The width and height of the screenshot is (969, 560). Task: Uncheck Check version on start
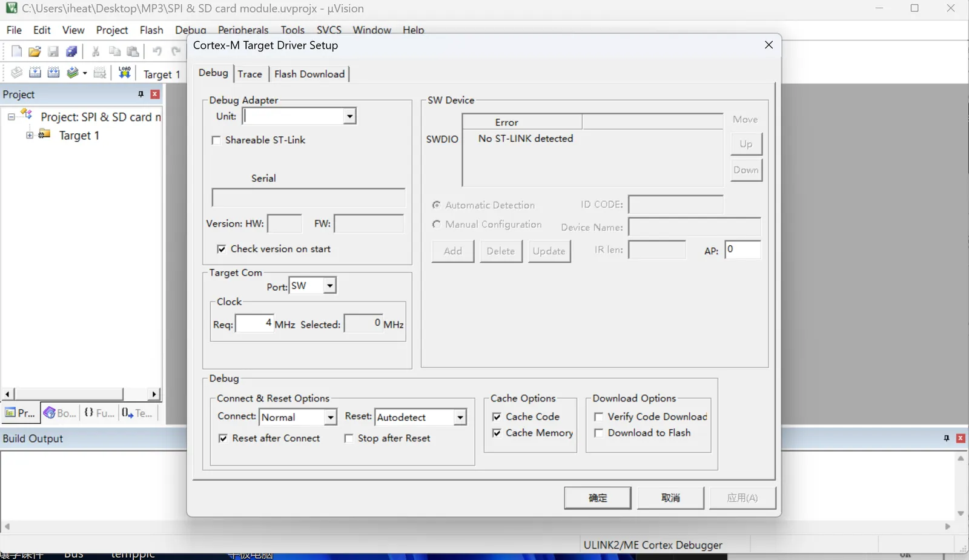pos(222,249)
